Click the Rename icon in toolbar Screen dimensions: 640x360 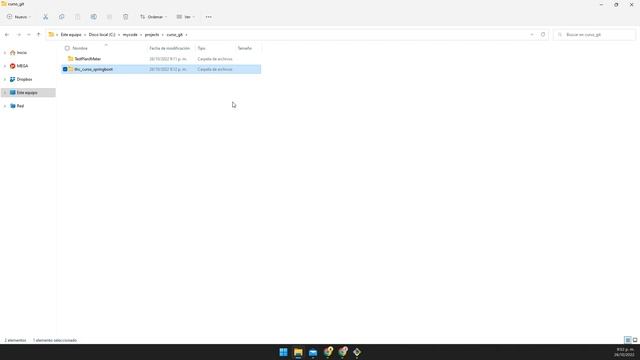(x=93, y=17)
